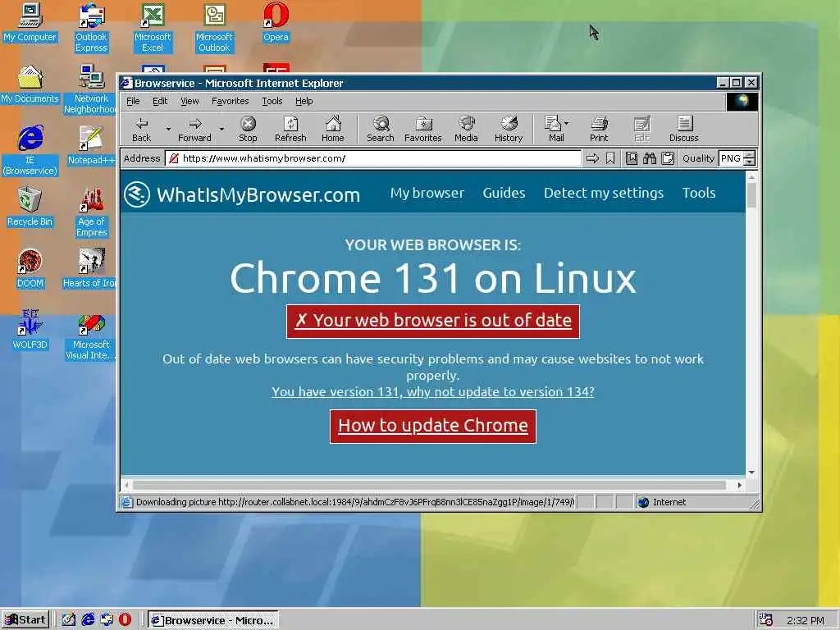This screenshot has width=840, height=630.
Task: Click the Discuss toolbar button
Action: click(683, 129)
